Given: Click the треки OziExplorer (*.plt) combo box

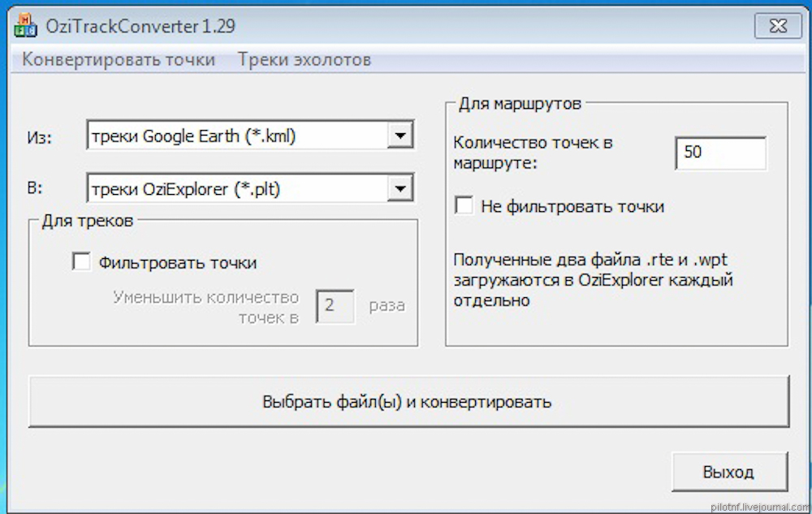Looking at the screenshot, I should point(250,188).
